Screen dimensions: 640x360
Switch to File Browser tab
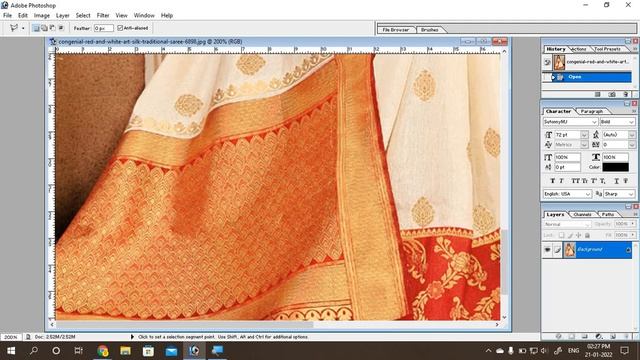pos(396,30)
